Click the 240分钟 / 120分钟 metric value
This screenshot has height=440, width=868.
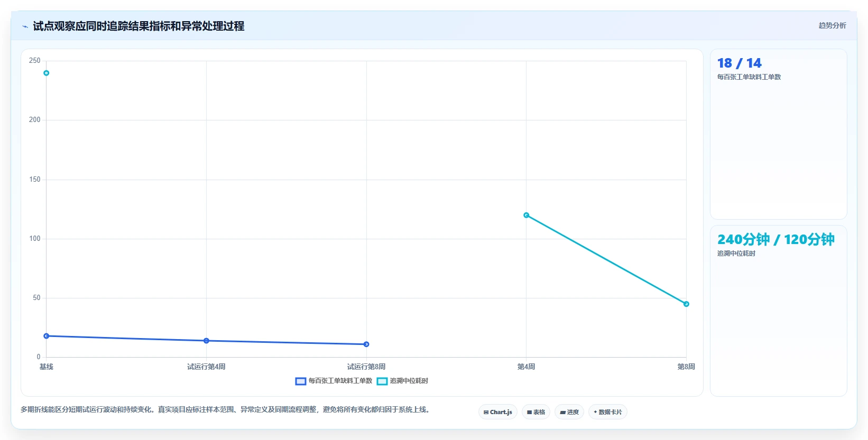[x=775, y=240]
